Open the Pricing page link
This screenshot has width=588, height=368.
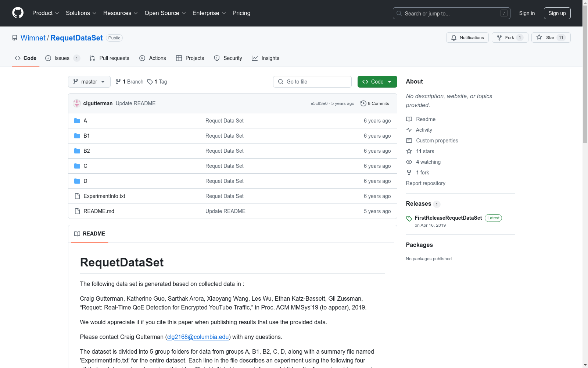point(241,13)
